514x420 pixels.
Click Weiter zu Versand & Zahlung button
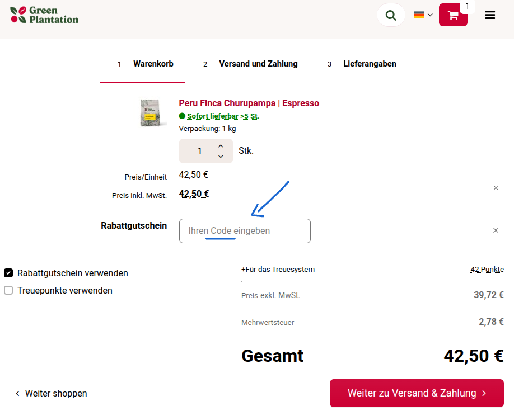(x=417, y=393)
